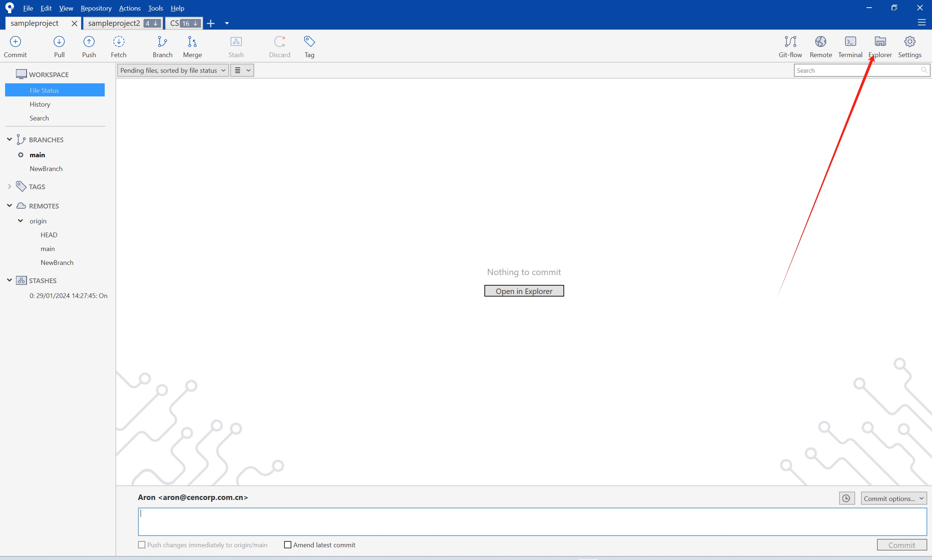Viewport: 932px width, 560px height.
Task: Expand the TAGS section
Action: tap(10, 186)
